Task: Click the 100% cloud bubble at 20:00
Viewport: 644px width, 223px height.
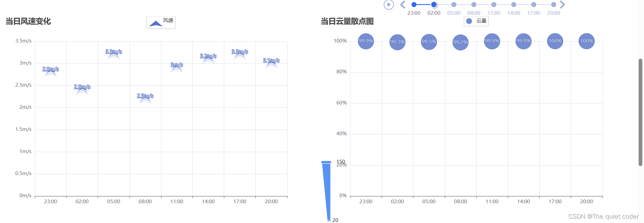Action: point(587,41)
